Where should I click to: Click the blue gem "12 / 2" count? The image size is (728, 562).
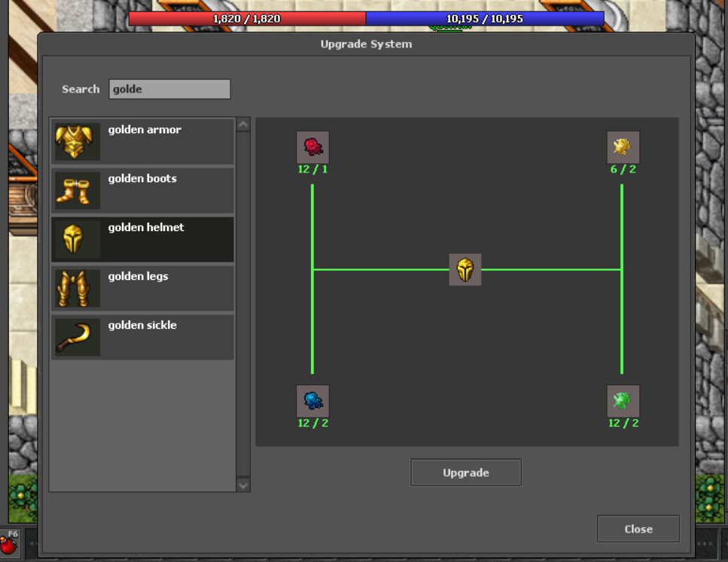(x=313, y=424)
